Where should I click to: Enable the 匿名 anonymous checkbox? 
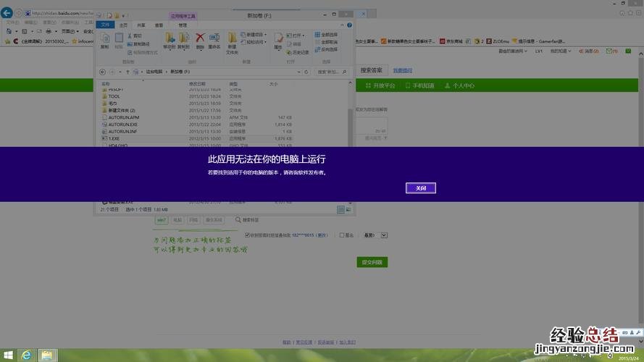(342, 235)
